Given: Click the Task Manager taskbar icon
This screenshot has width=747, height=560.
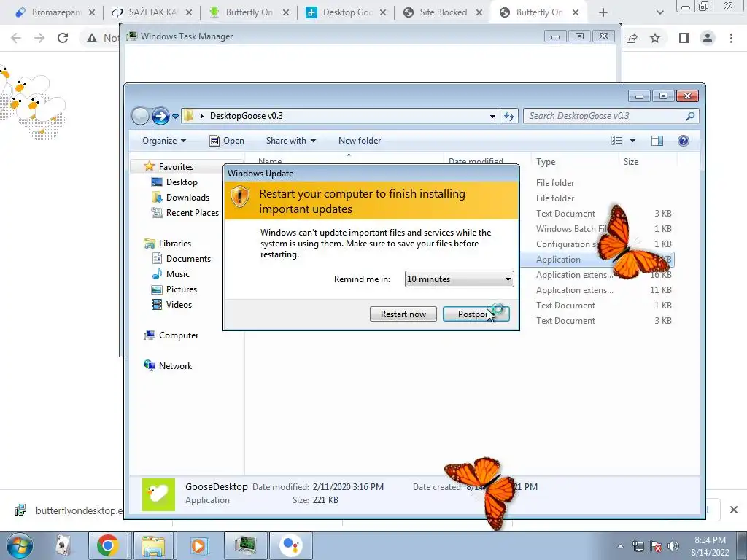Looking at the screenshot, I should coord(245,545).
